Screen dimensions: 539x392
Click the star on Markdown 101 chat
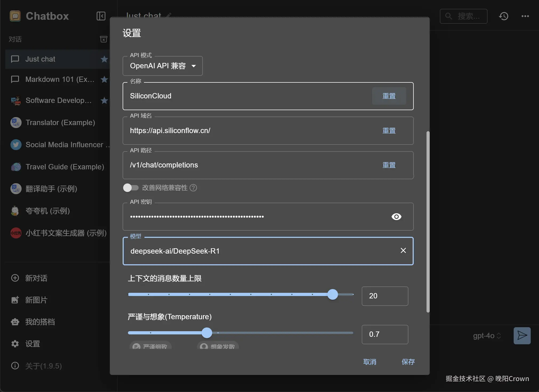point(104,79)
